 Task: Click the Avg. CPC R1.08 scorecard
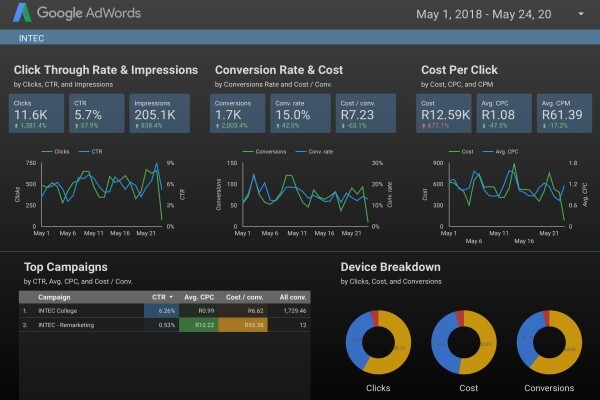[x=504, y=113]
